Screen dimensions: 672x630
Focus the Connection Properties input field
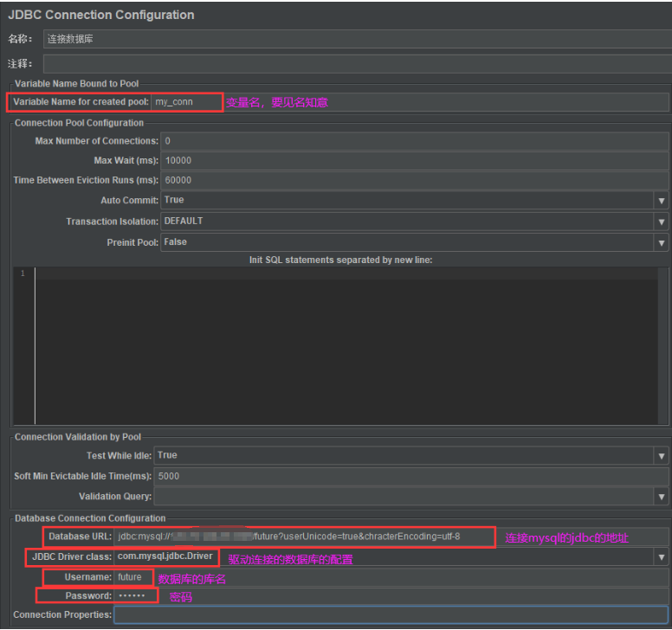pyautogui.click(x=390, y=615)
